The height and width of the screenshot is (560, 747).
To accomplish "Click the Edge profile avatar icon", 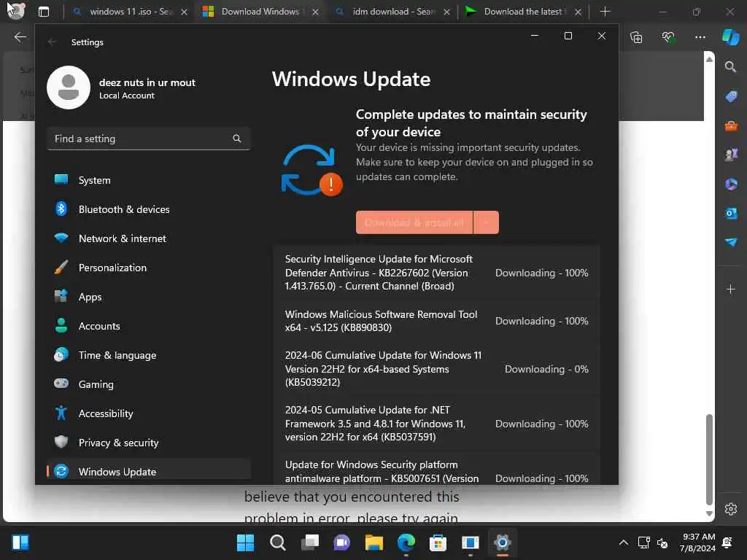I will coord(16,10).
